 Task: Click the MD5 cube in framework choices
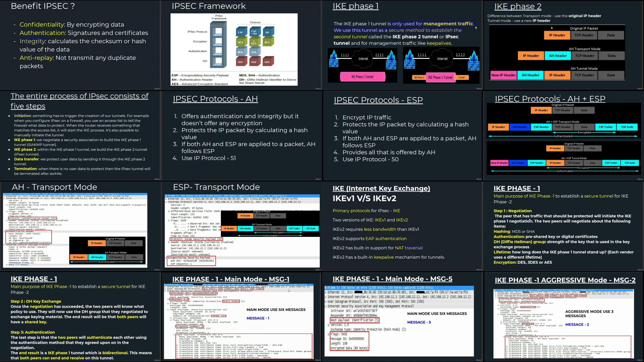(240, 52)
